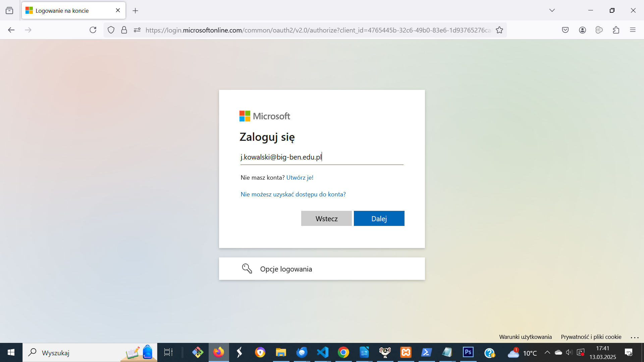Open a new tab with the plus button
This screenshot has height=362, width=644.
coord(135,11)
